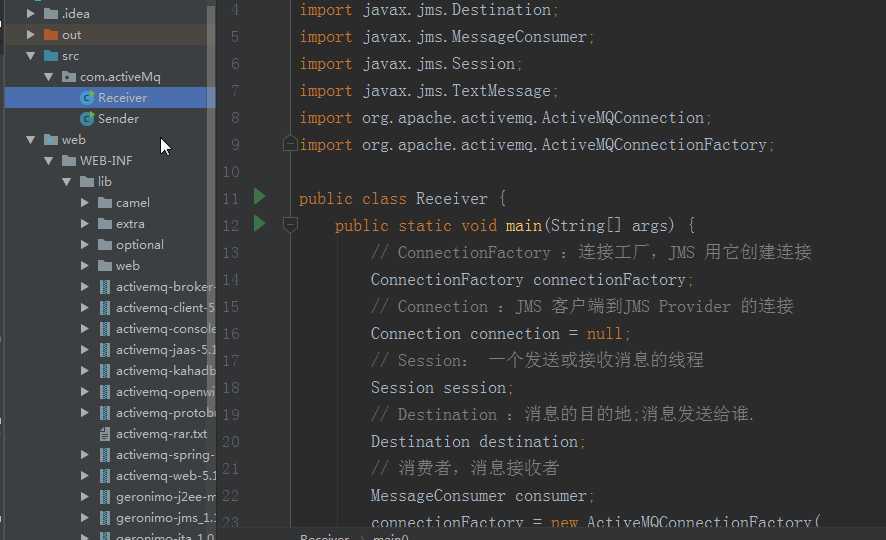Expand the optional folder arrow
This screenshot has width=886, height=540.
point(85,245)
